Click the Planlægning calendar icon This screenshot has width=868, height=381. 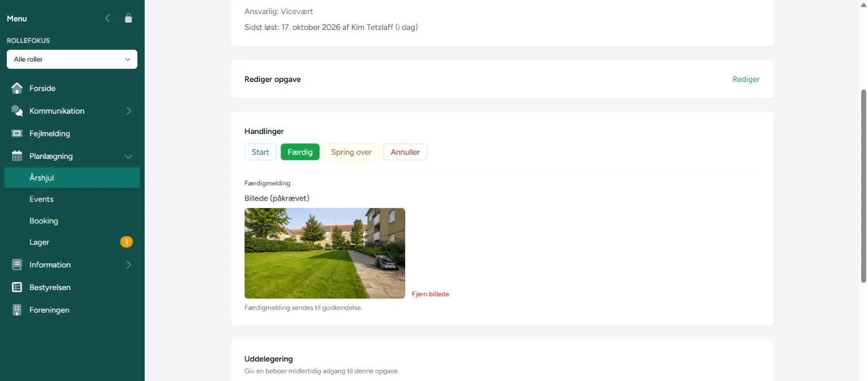[17, 156]
